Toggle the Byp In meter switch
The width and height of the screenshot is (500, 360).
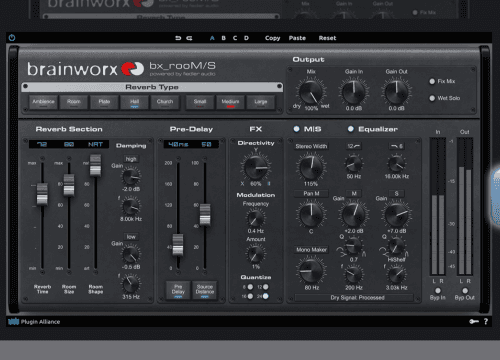point(438,290)
